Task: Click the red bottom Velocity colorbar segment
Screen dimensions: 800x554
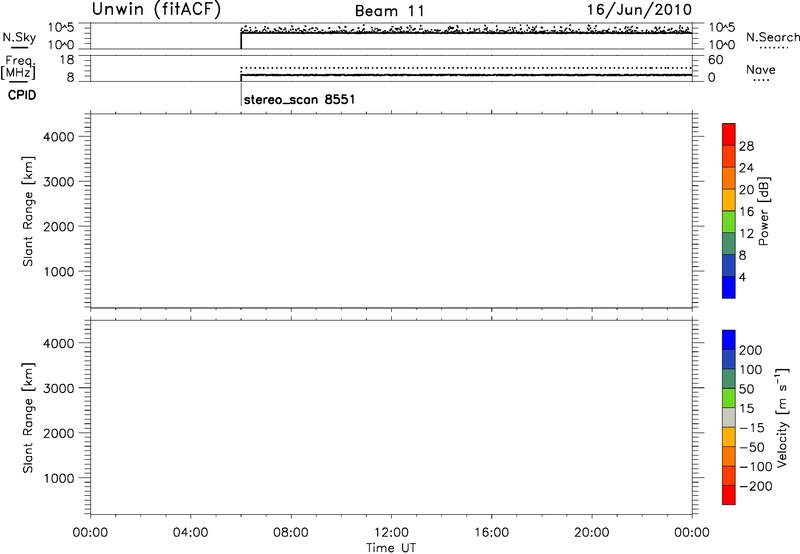Action: pos(729,495)
